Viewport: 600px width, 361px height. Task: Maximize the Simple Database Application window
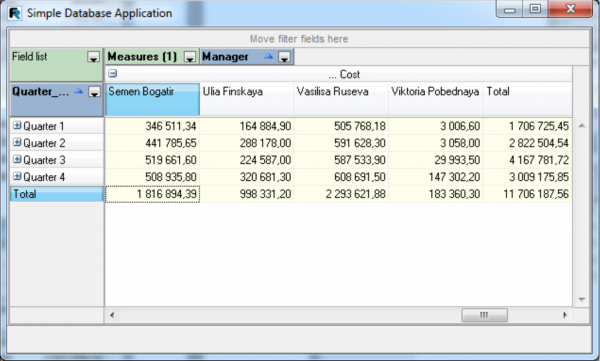(x=535, y=9)
